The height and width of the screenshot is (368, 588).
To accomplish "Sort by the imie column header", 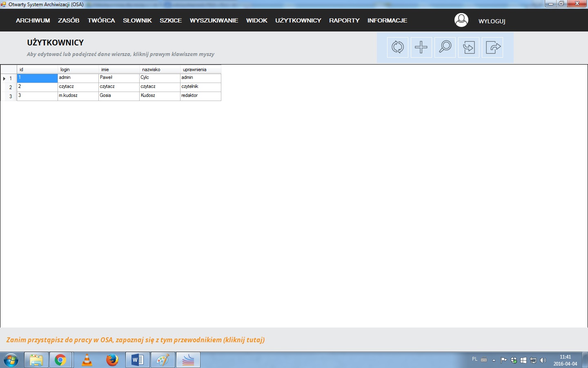I will point(119,70).
